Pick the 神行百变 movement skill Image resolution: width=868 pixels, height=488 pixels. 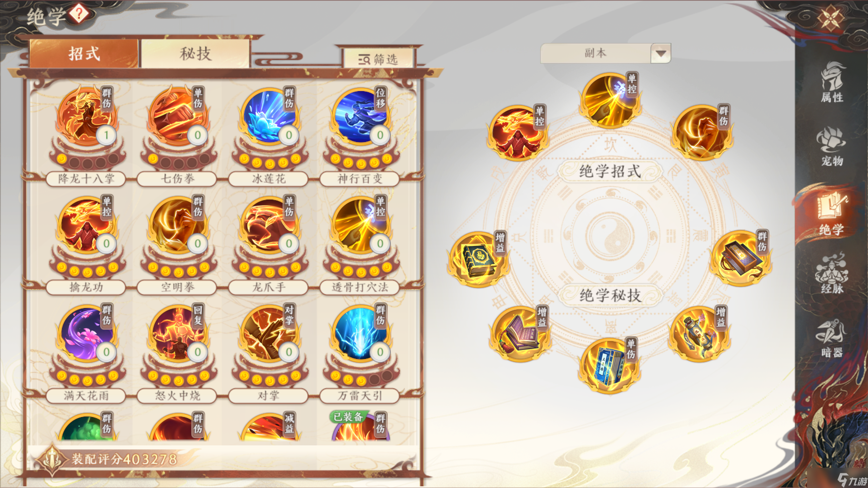[360, 117]
